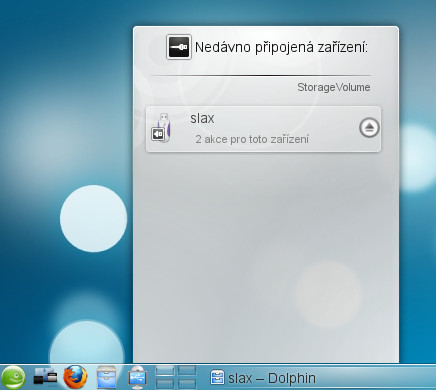Toggle the device notifier panel icon
The image size is (436, 390).
tap(138, 377)
